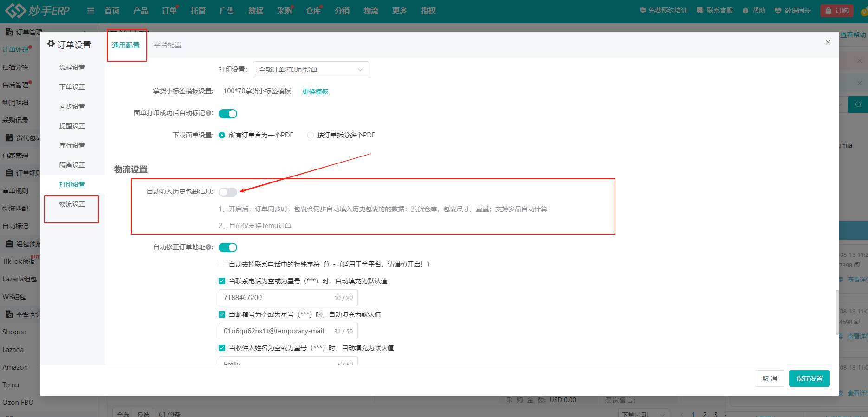Select 打印设置 in settings menu
This screenshot has width=868, height=417.
click(x=72, y=184)
